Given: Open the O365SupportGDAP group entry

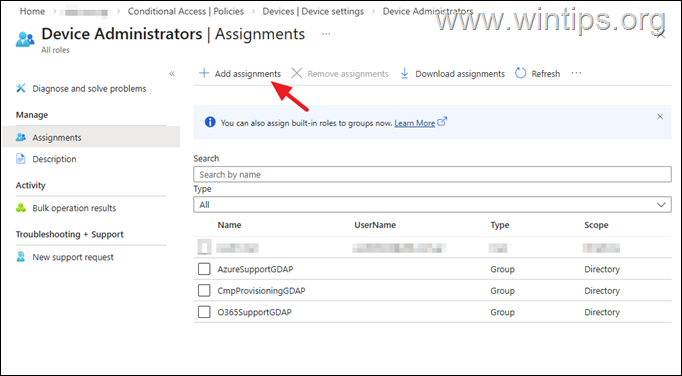Looking at the screenshot, I should click(254, 312).
